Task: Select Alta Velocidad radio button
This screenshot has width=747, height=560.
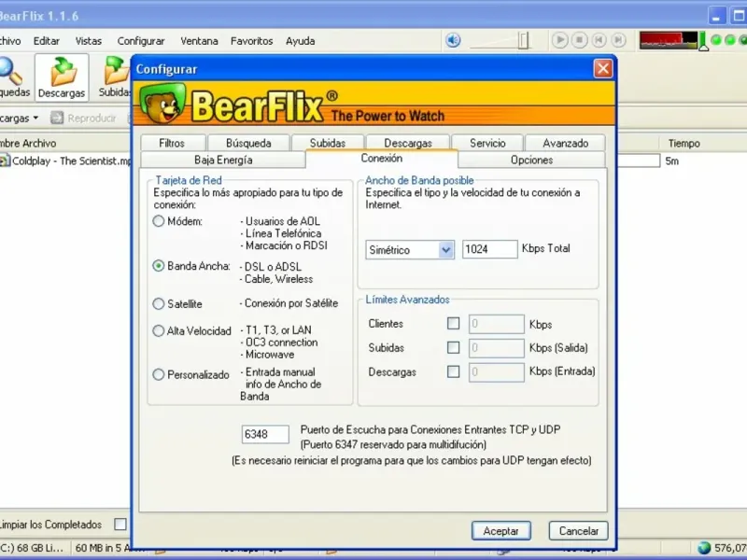Action: 158,330
